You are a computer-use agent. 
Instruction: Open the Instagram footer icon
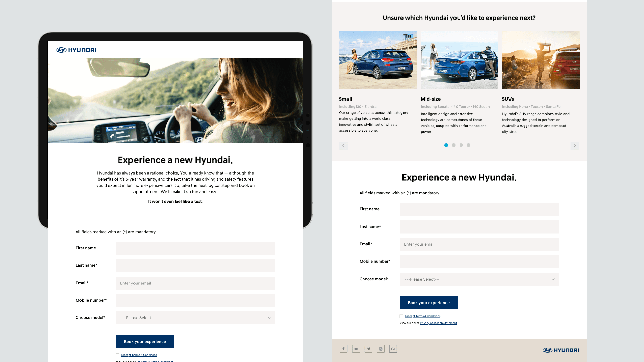pos(381,349)
